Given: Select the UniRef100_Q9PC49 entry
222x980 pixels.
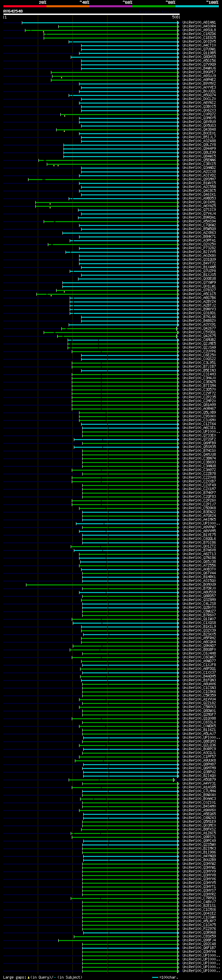Looking at the screenshot, I should click(199, 841).
